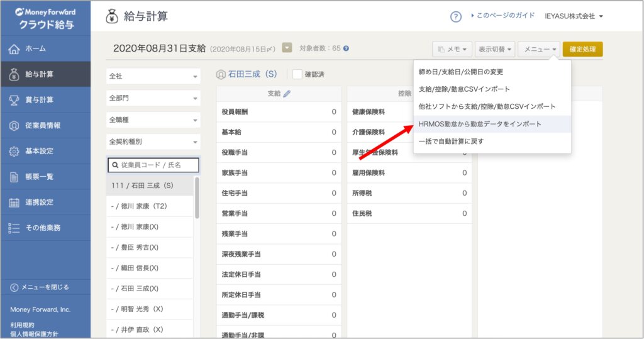The image size is (644, 339).
Task: Choose 一括で自動計算に戻す from the menu
Action: (x=451, y=142)
